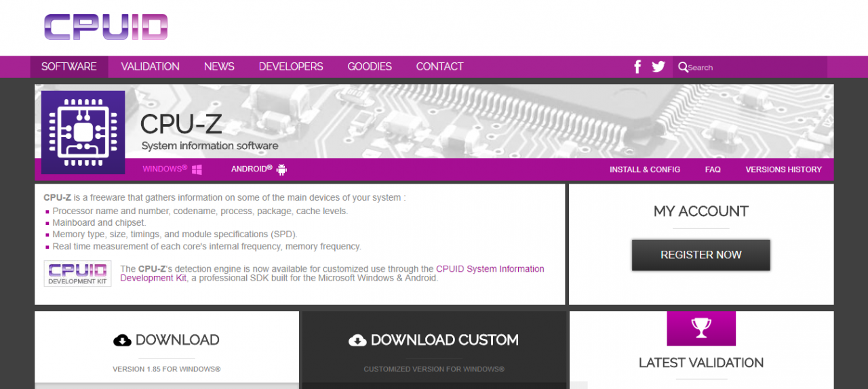The image size is (868, 389).
Task: Click the CPUID logo at top
Action: coord(106,27)
